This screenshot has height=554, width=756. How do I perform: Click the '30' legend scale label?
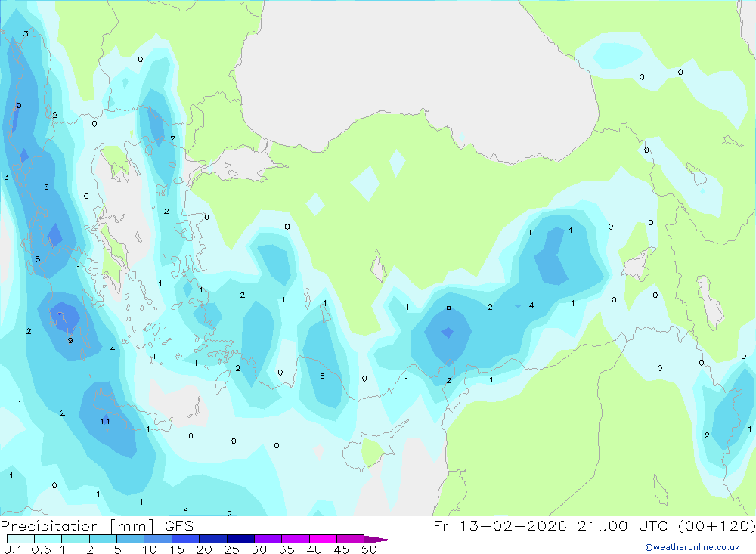coord(259,549)
